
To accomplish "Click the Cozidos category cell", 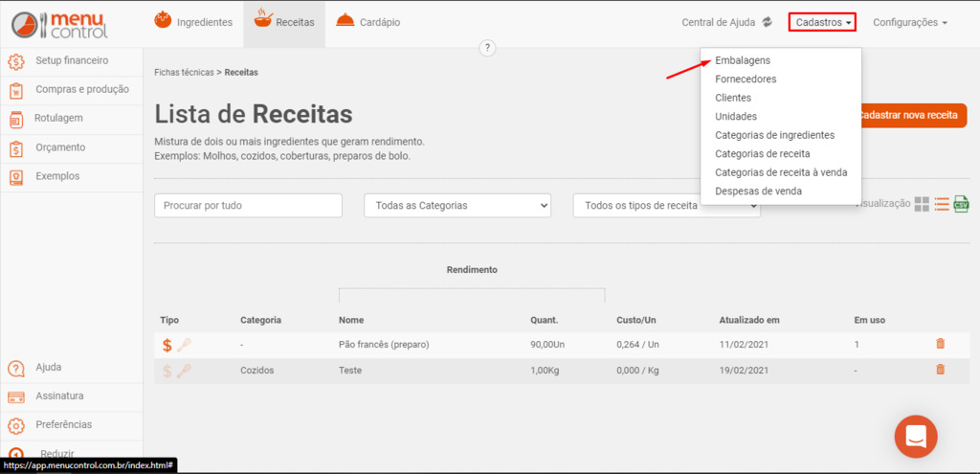I will pyautogui.click(x=256, y=371).
